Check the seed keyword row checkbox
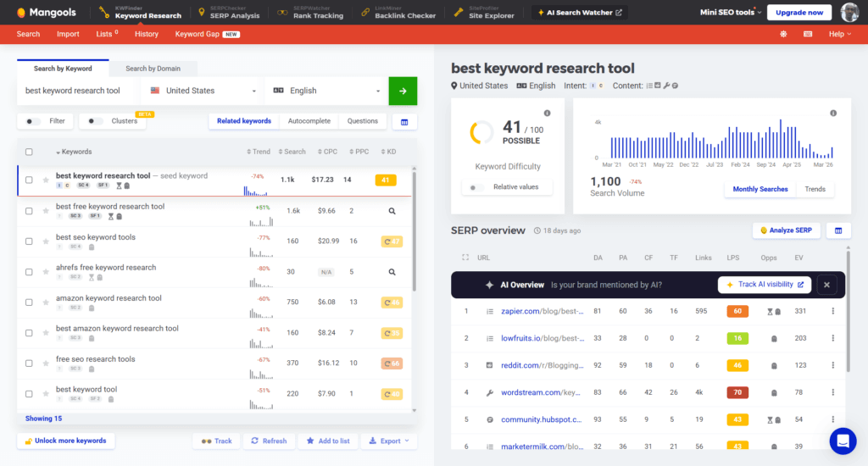Viewport: 868px width, 466px height. pos(29,180)
